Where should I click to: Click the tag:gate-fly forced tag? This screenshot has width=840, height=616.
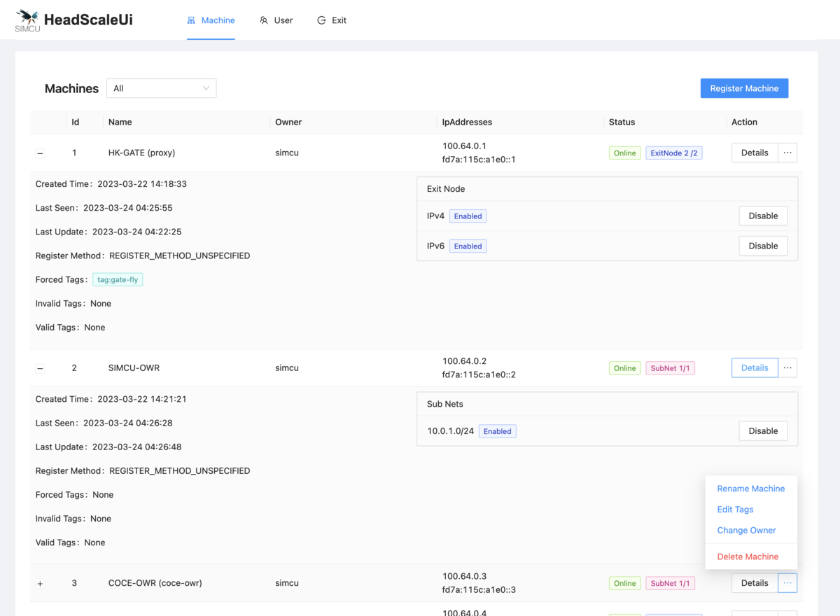click(118, 280)
